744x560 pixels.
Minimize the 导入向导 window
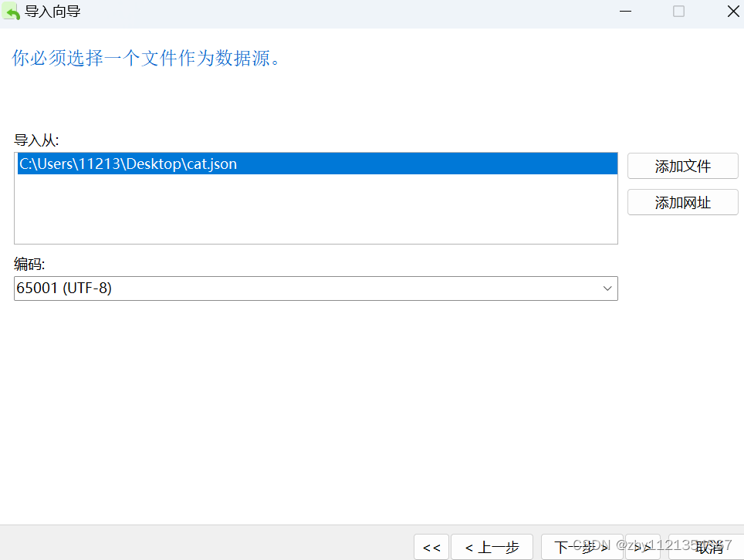point(625,12)
